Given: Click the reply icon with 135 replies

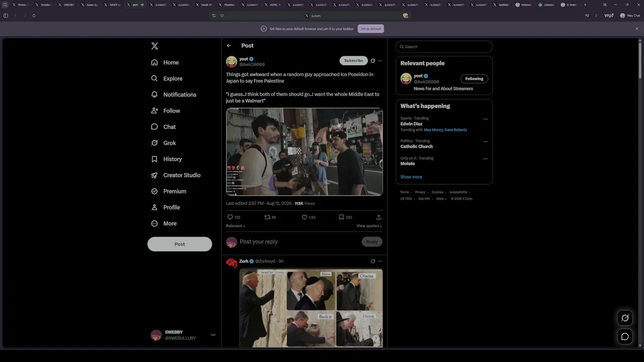Looking at the screenshot, I should (x=230, y=217).
